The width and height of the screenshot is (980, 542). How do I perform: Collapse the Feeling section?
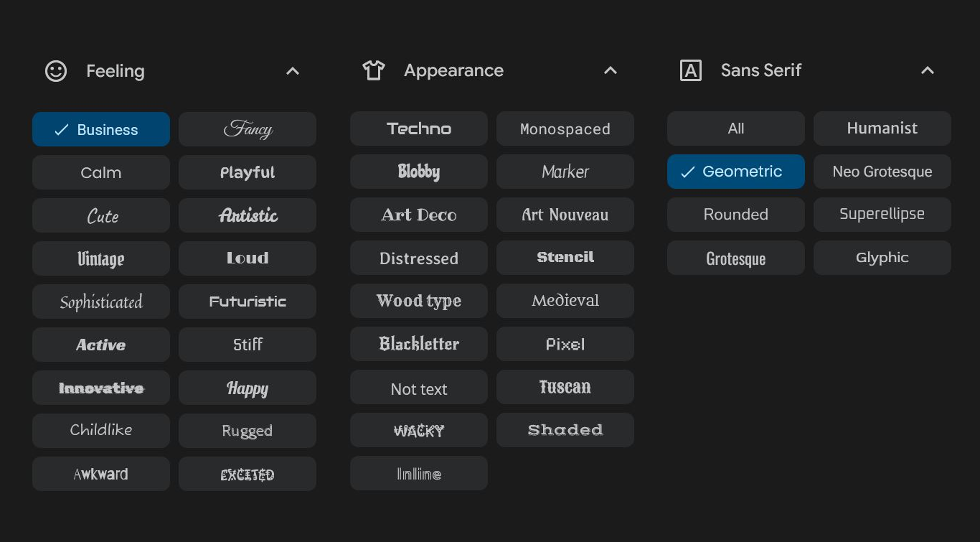point(292,70)
